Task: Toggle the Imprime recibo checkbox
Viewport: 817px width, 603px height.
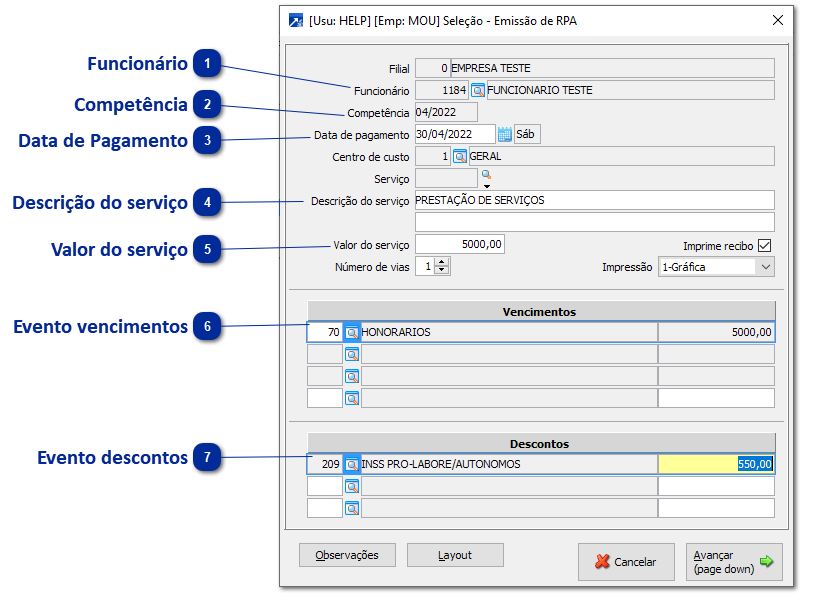Action: pos(764,245)
